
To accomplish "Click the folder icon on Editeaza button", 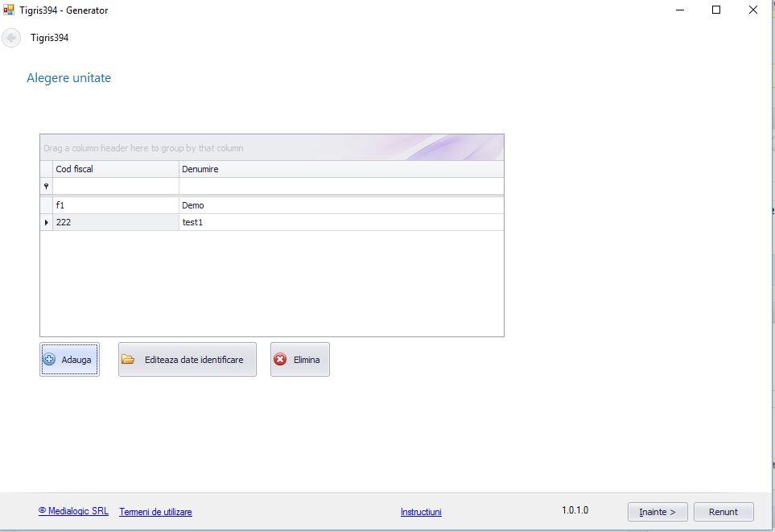I will point(129,360).
